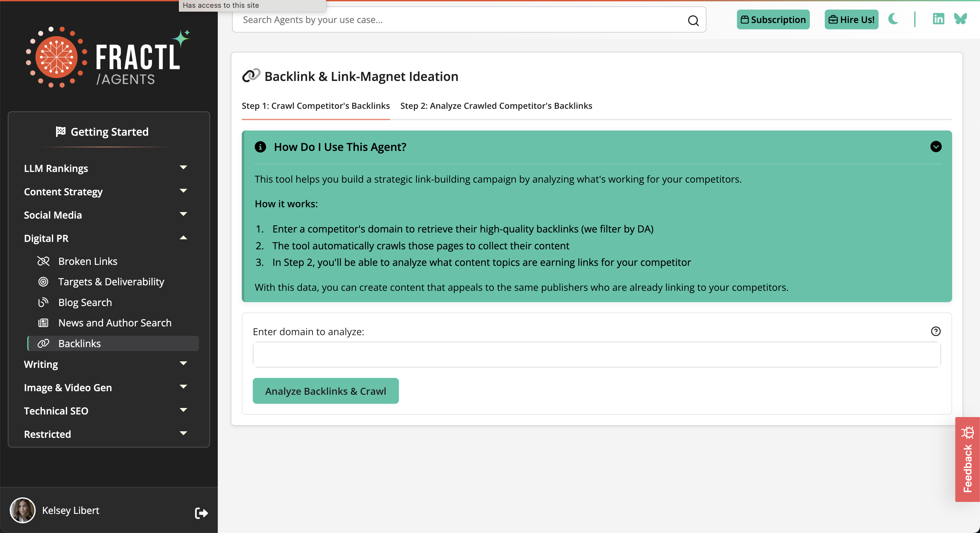The width and height of the screenshot is (980, 533).
Task: Open the Hire Us! page
Action: (x=851, y=19)
